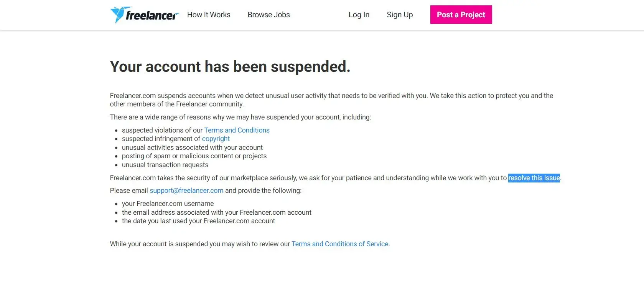
Task: Click the "email address associated" bullet text
Action: click(x=216, y=212)
